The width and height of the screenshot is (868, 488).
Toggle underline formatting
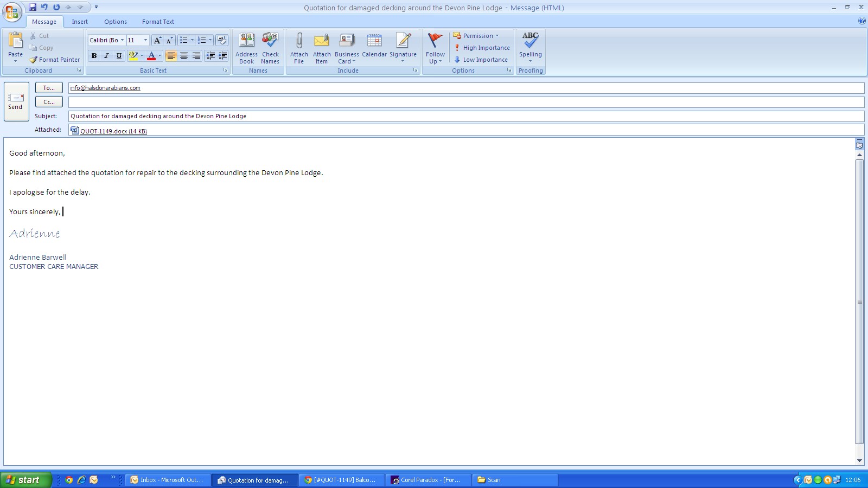tap(119, 56)
